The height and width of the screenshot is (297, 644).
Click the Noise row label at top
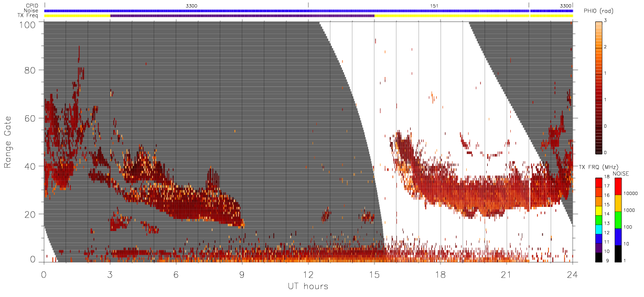click(32, 10)
